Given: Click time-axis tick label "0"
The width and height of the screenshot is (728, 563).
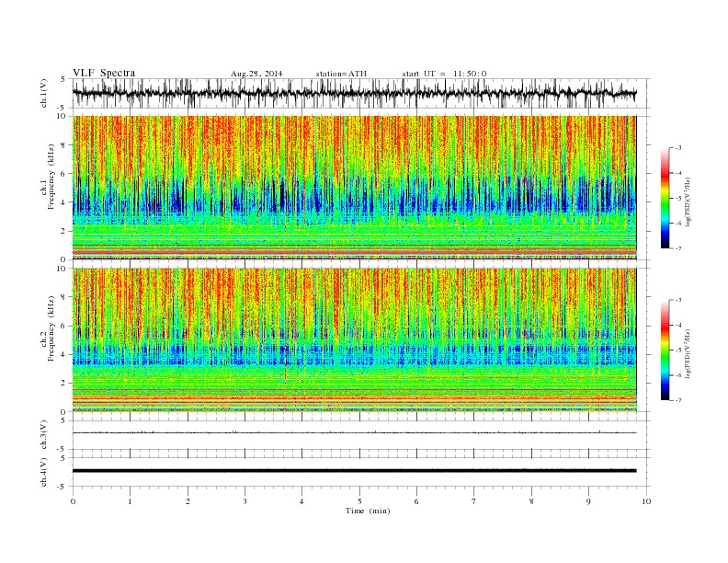Looking at the screenshot, I should click(x=73, y=501).
